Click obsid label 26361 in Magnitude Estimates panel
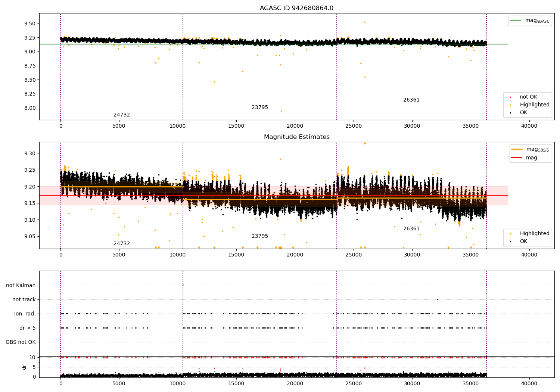 411,229
